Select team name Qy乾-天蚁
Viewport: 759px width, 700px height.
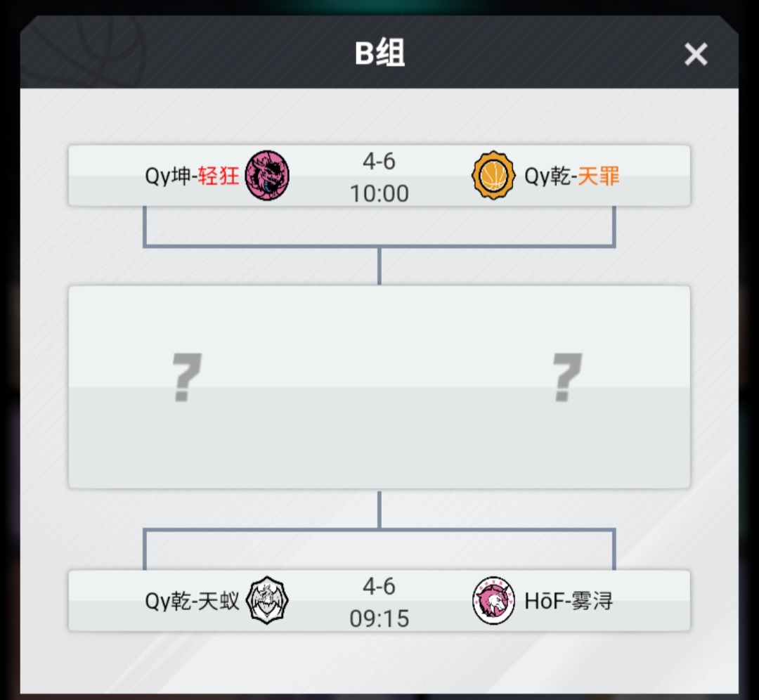(192, 601)
